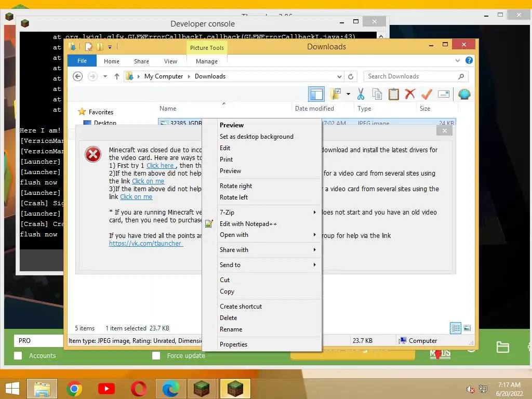This screenshot has width=532, height=399.
Task: Choose Cut from context menu
Action: [x=224, y=280]
